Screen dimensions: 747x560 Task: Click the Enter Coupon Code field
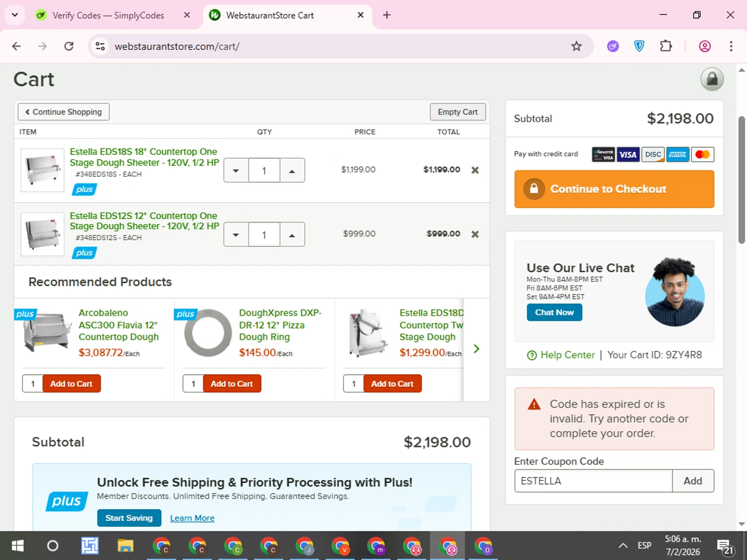coord(593,481)
